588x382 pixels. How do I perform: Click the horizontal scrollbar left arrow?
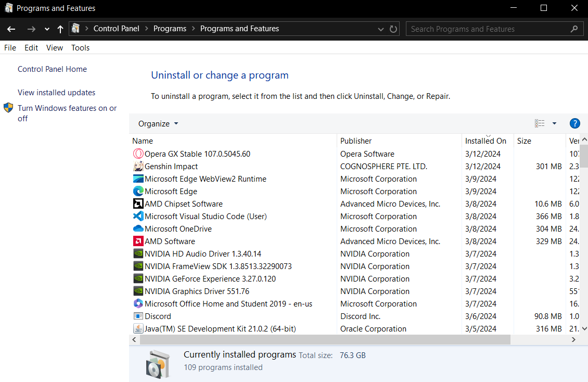tap(134, 339)
